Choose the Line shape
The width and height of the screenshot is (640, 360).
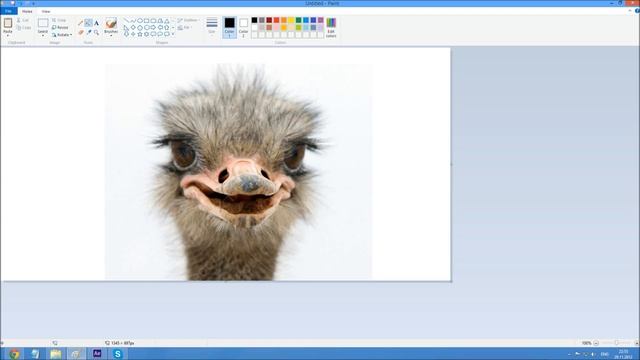point(126,21)
